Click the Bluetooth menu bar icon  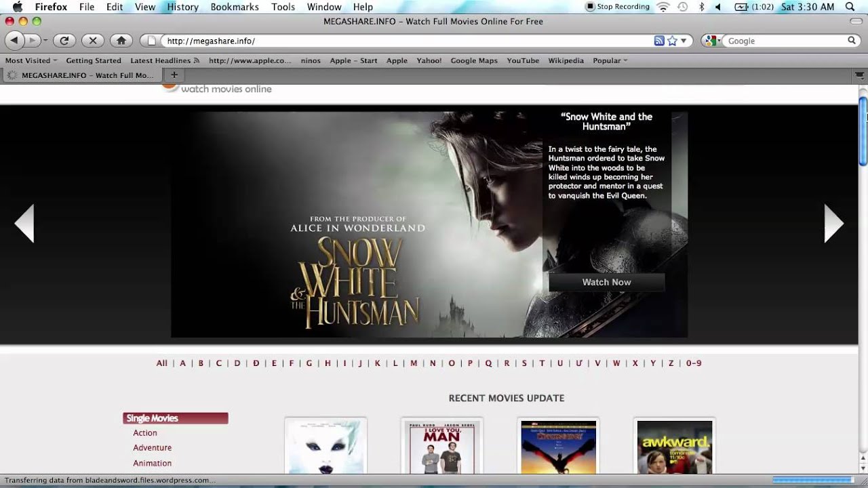[x=701, y=7]
